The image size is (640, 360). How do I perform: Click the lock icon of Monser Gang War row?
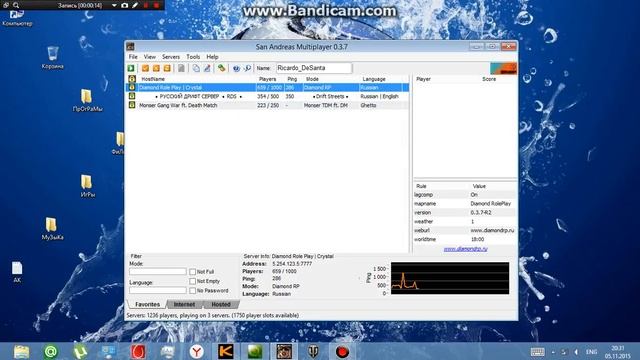[x=132, y=105]
